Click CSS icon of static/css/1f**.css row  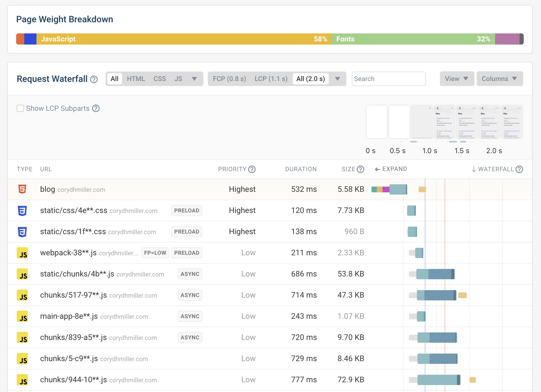coord(22,232)
